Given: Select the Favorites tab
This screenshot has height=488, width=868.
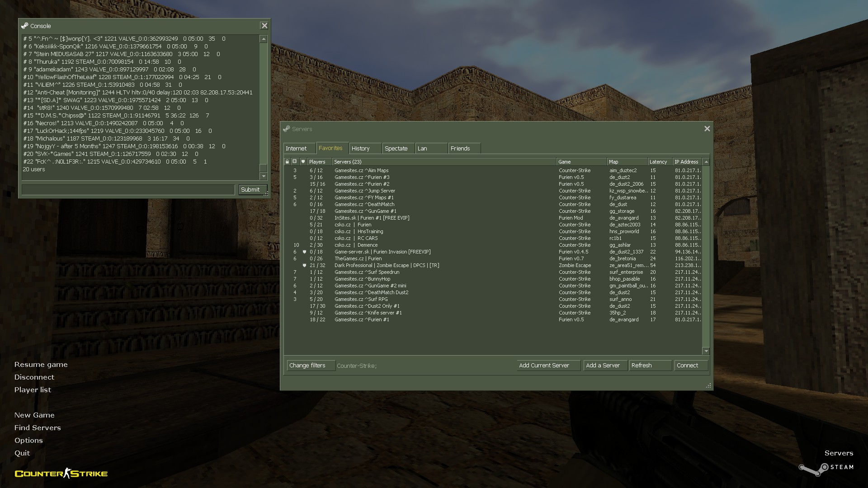Looking at the screenshot, I should (332, 148).
